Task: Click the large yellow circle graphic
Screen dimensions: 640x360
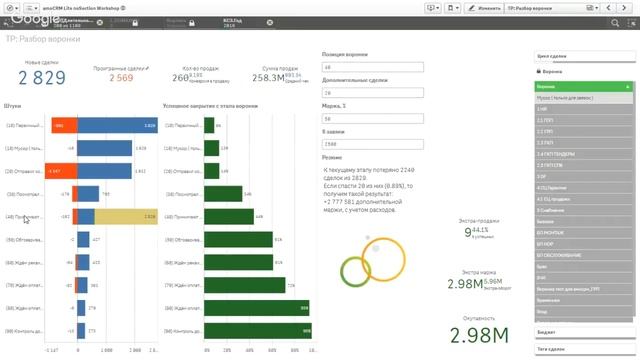Action: (x=383, y=260)
